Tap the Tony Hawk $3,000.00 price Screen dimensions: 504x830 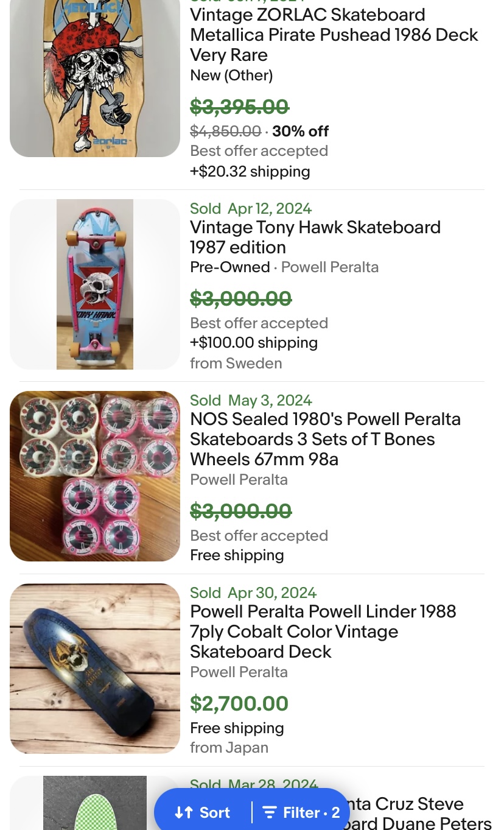click(240, 299)
